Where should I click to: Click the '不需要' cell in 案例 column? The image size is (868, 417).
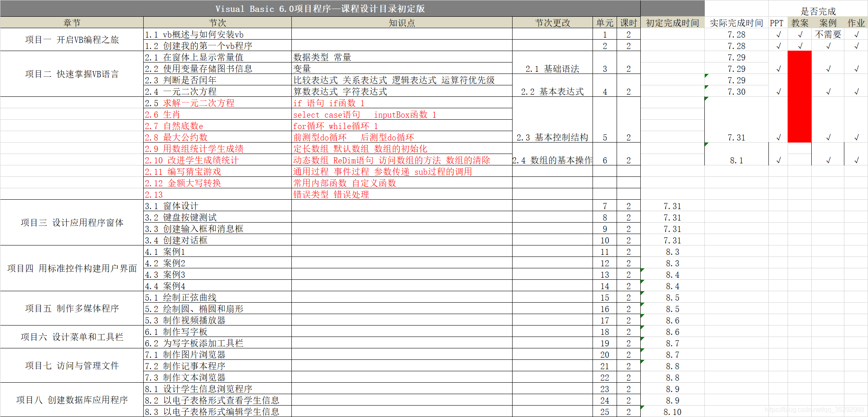(x=828, y=34)
